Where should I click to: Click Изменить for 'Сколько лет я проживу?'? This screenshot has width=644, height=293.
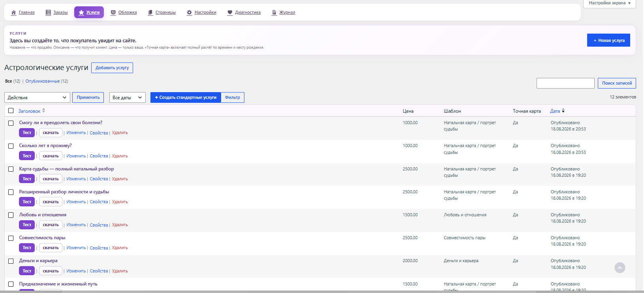76,156
